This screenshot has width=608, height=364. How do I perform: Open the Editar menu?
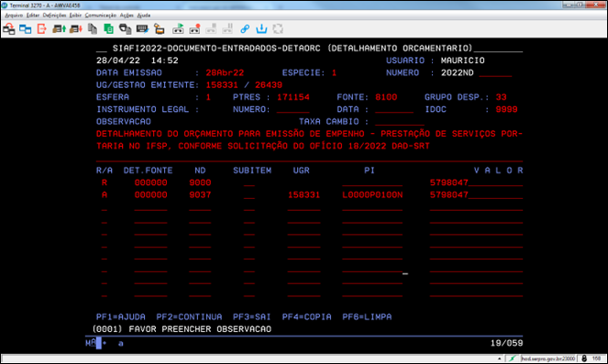[33, 15]
